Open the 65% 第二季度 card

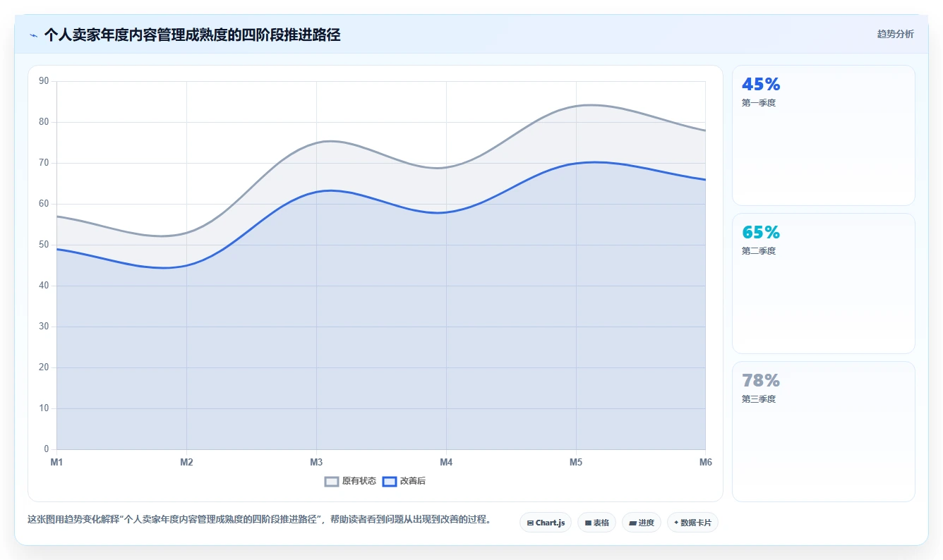pyautogui.click(x=824, y=284)
